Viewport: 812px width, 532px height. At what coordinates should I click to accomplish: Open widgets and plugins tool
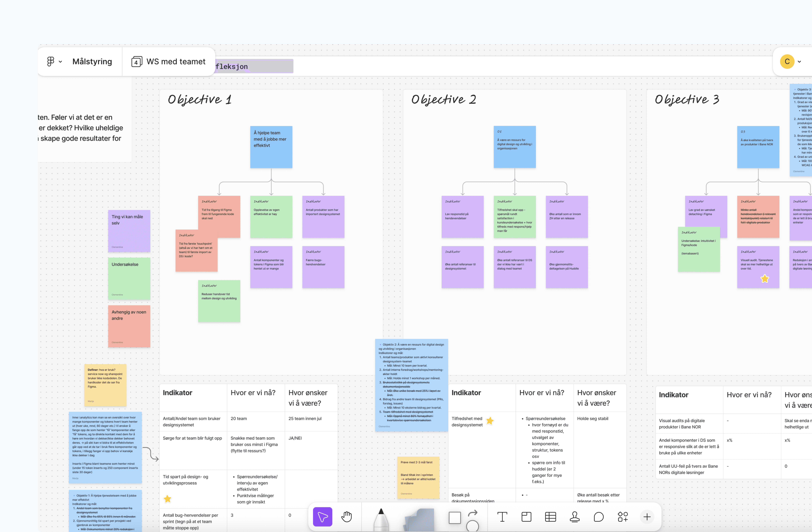pos(623,517)
